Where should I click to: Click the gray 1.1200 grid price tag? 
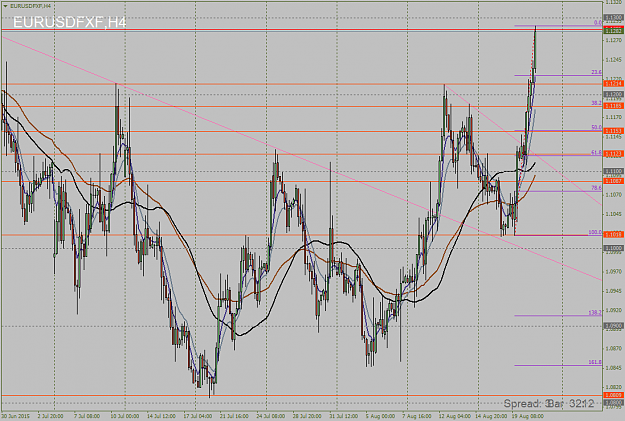[x=614, y=94]
